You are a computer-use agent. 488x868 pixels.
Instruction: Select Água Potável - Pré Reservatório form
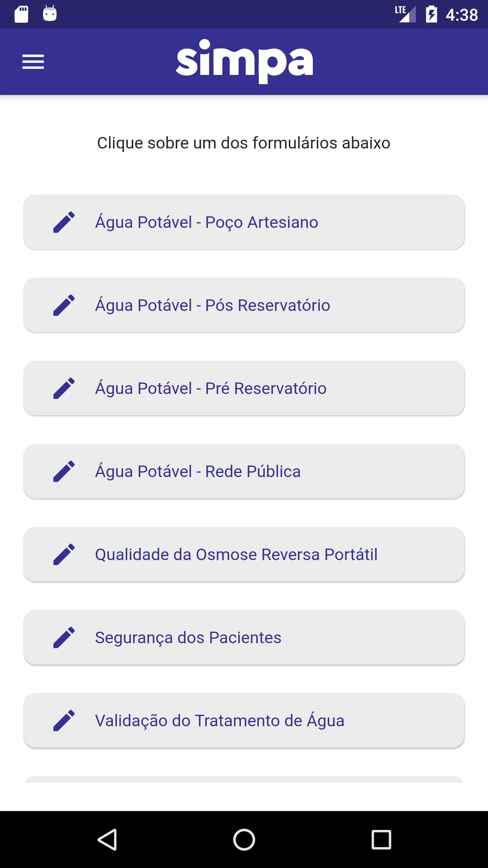click(x=244, y=388)
